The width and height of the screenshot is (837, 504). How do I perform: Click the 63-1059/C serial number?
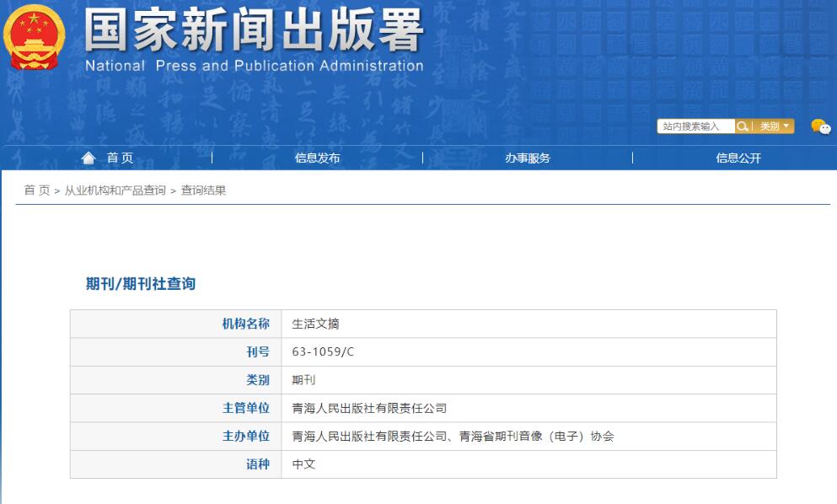[x=323, y=351]
